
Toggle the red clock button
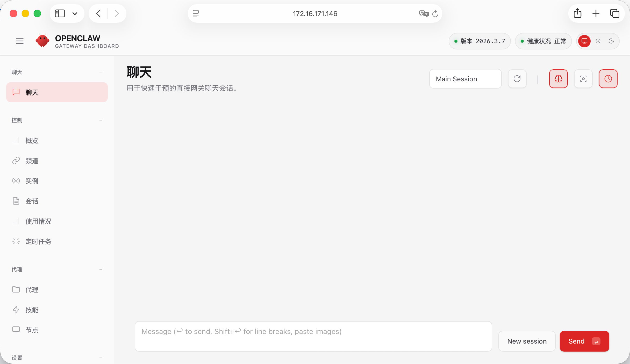point(608,79)
